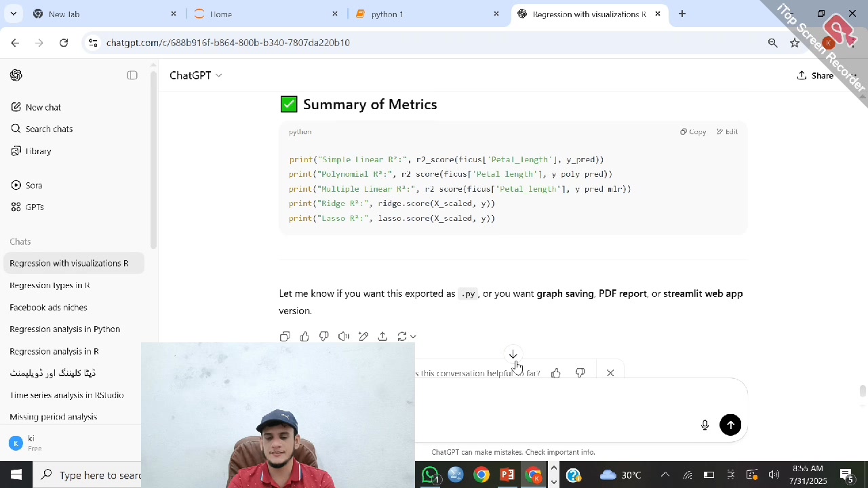Click the chatgpt.com address bar URL

pos(228,43)
